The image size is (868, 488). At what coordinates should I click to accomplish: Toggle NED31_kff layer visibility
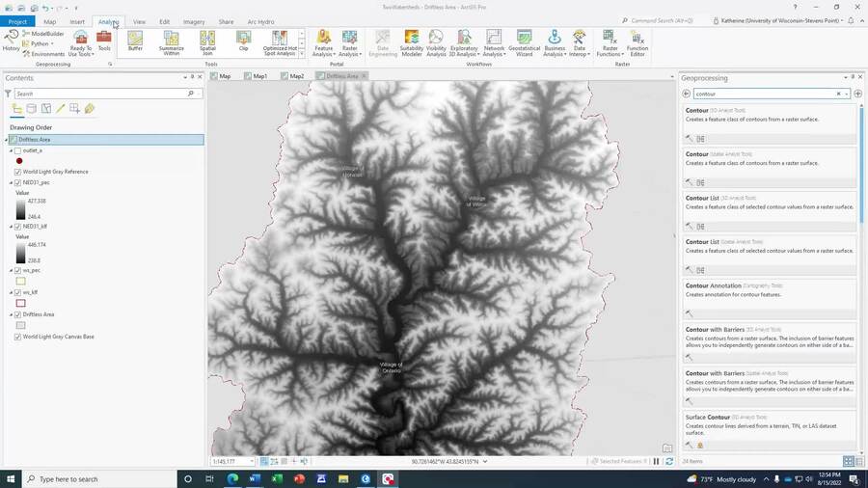(17, 227)
